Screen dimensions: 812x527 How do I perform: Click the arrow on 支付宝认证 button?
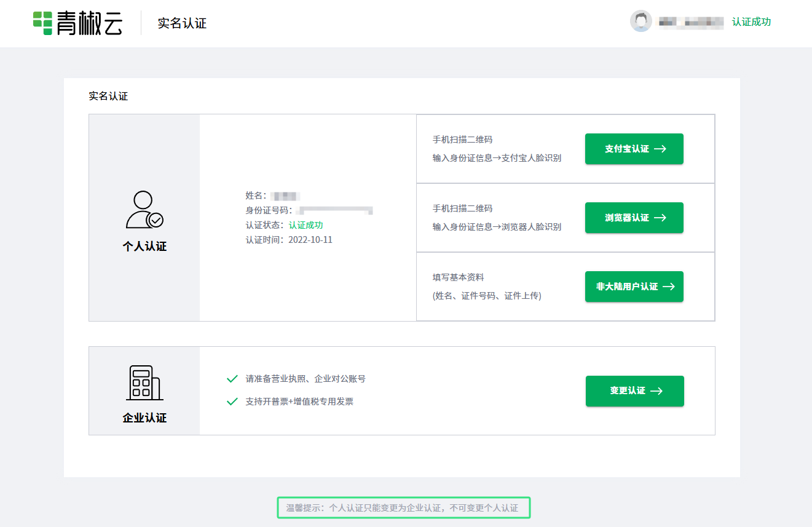click(660, 149)
